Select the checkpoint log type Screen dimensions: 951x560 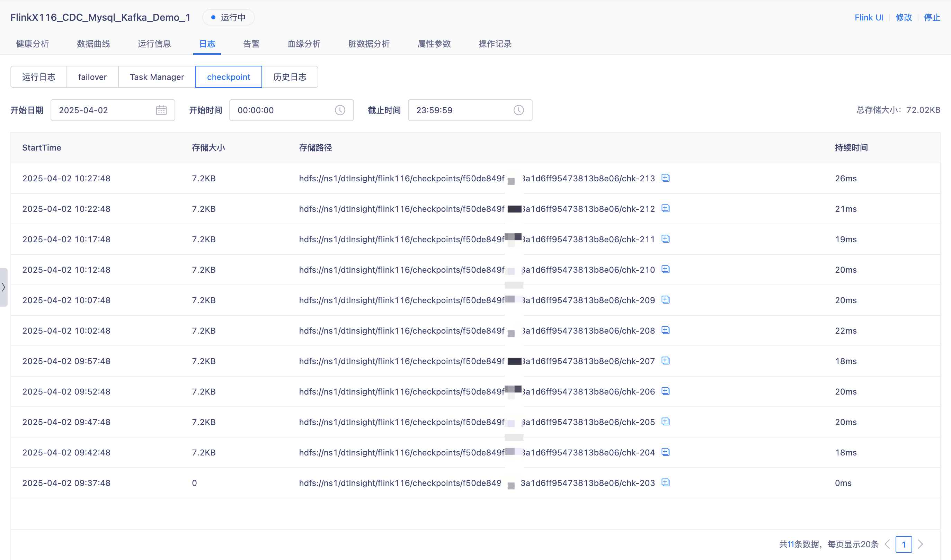(229, 77)
